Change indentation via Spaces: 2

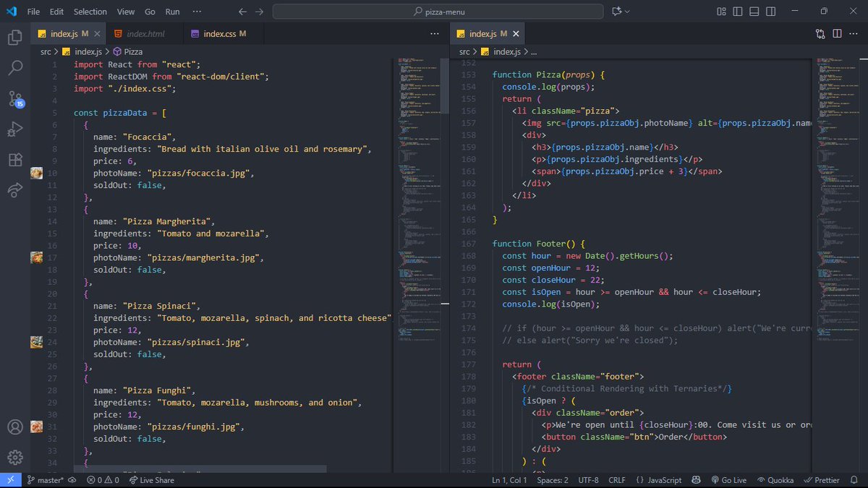(x=553, y=480)
